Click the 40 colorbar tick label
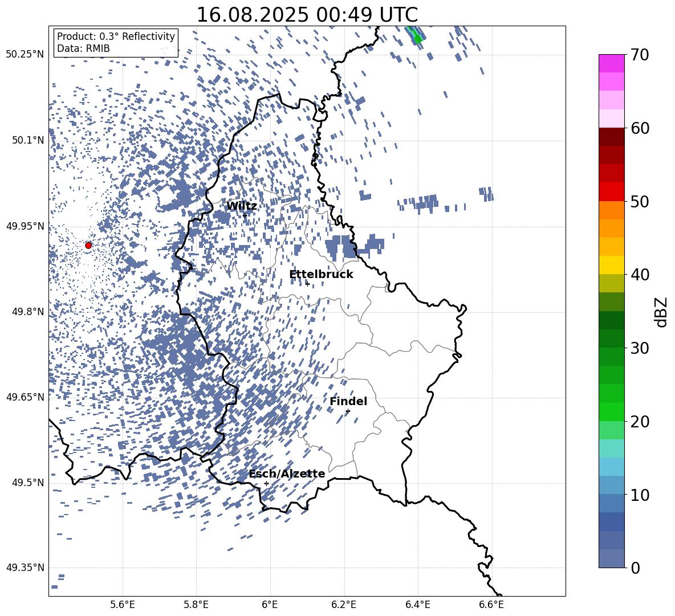Image resolution: width=675 pixels, height=616 pixels. click(640, 275)
